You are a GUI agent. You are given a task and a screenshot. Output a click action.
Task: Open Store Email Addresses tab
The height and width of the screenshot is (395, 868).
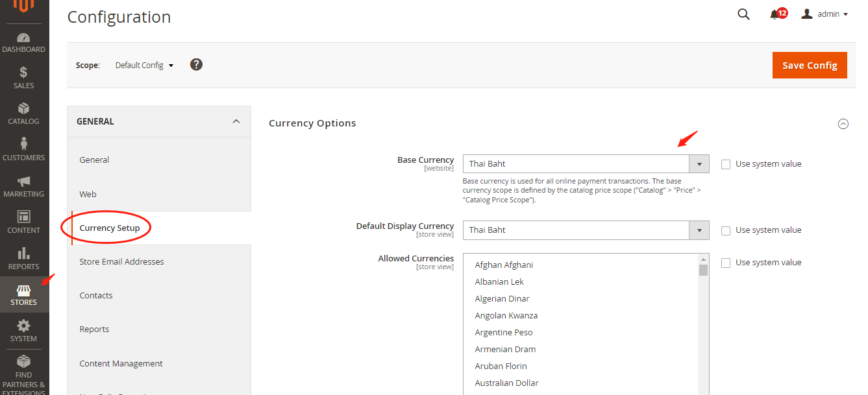click(x=159, y=261)
